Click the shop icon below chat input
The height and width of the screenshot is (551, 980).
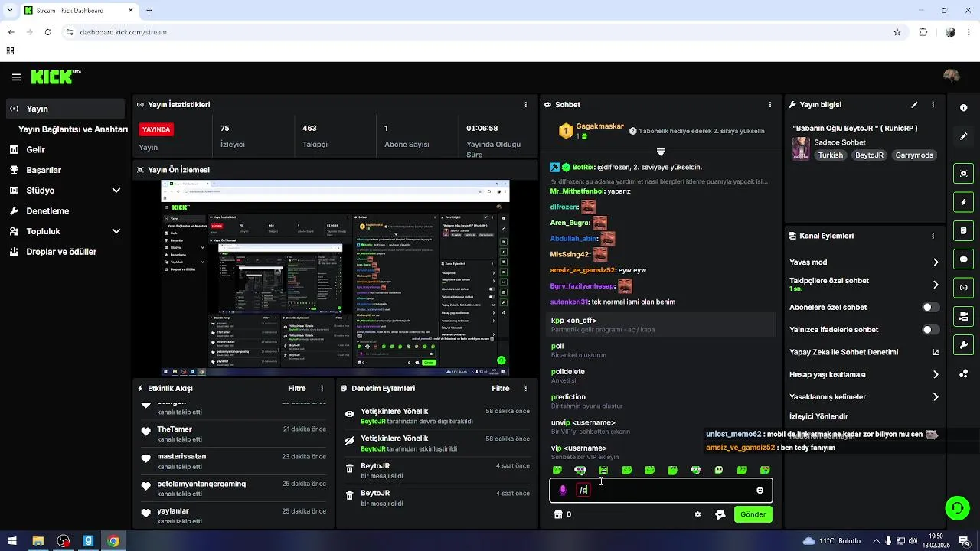(x=558, y=514)
